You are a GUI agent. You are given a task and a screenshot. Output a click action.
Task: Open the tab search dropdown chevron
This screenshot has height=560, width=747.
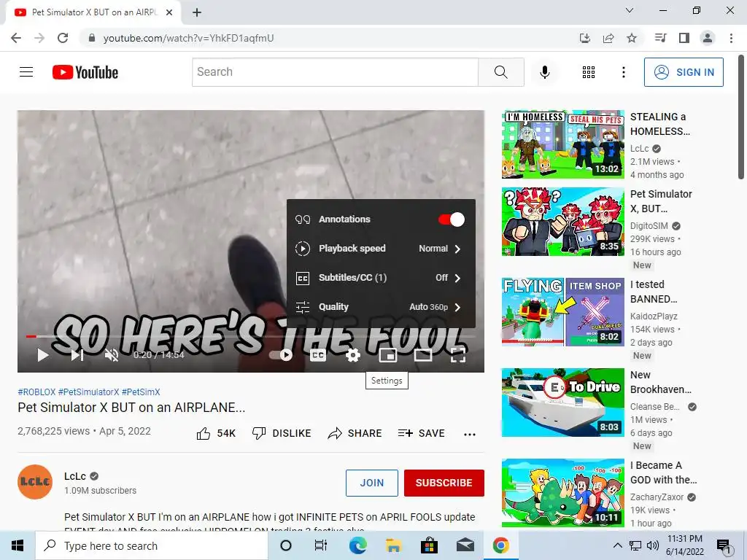[x=630, y=10]
